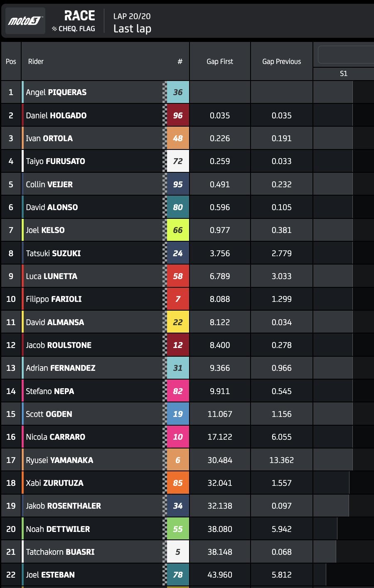Click the box above the S1 header

click(x=346, y=54)
